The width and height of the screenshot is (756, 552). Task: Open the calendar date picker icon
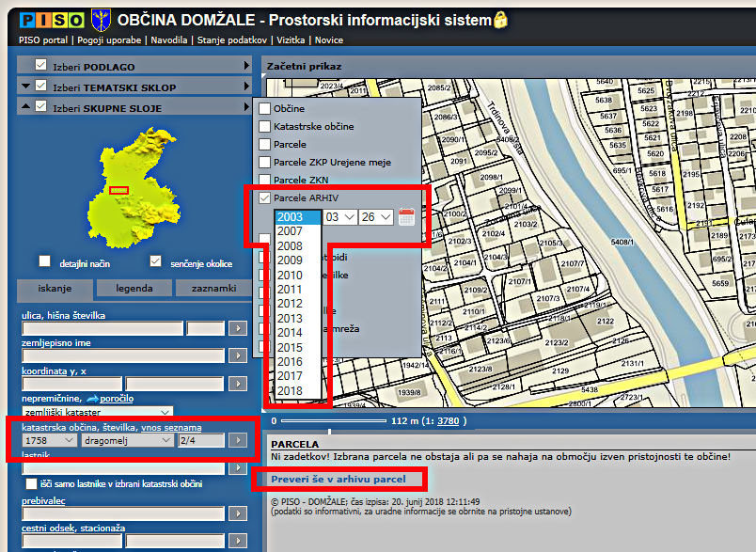pos(406,217)
